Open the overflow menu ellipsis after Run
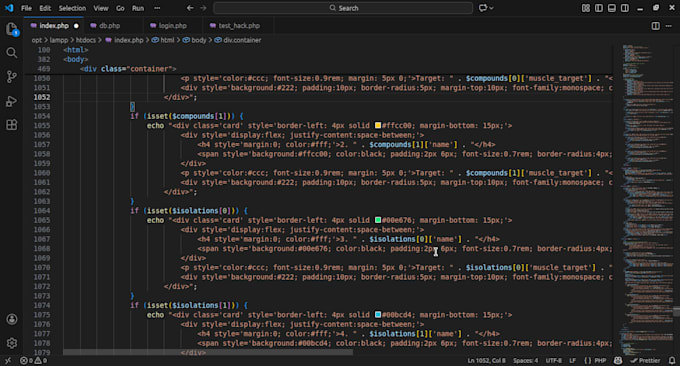 pos(157,8)
